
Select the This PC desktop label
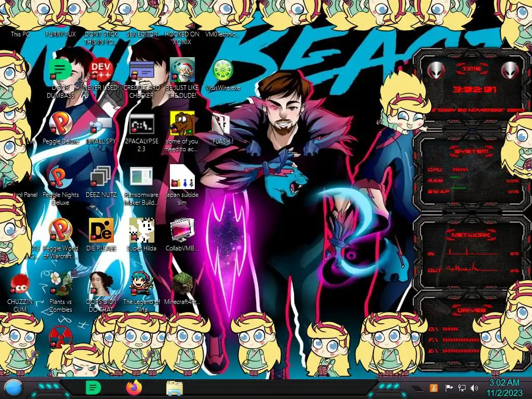[20, 34]
